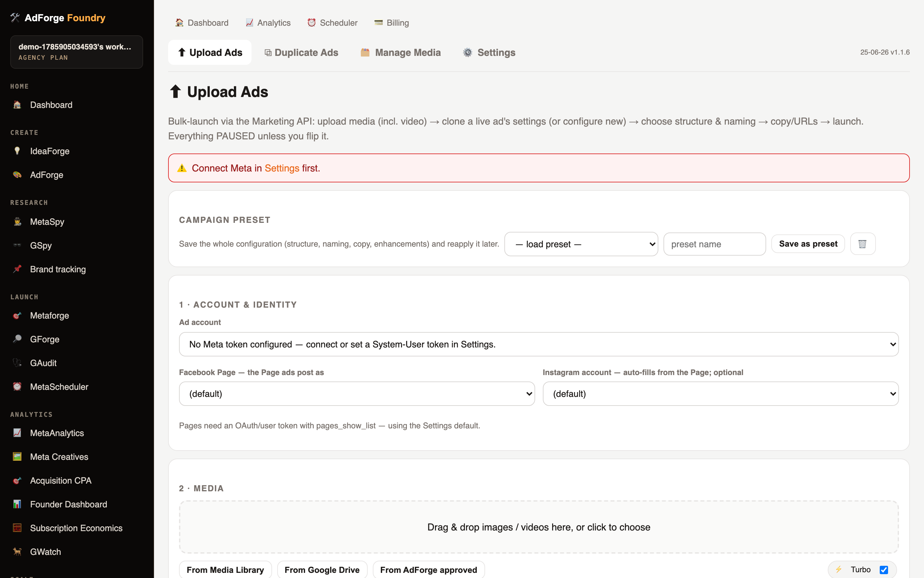924x578 pixels.
Task: Click the top-bar Analytics chart icon
Action: pos(249,22)
